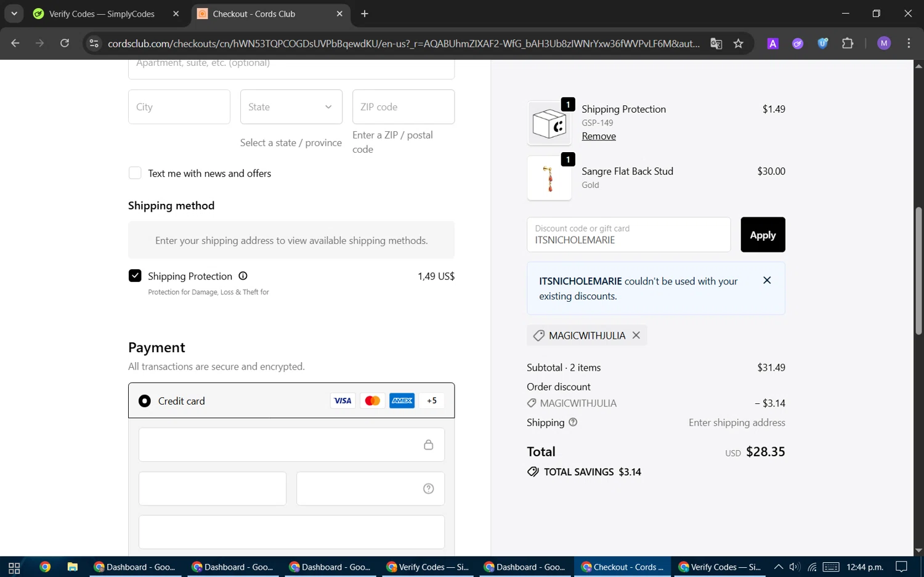The image size is (924, 577).
Task: Open the Extensions puzzle menu
Action: click(848, 43)
